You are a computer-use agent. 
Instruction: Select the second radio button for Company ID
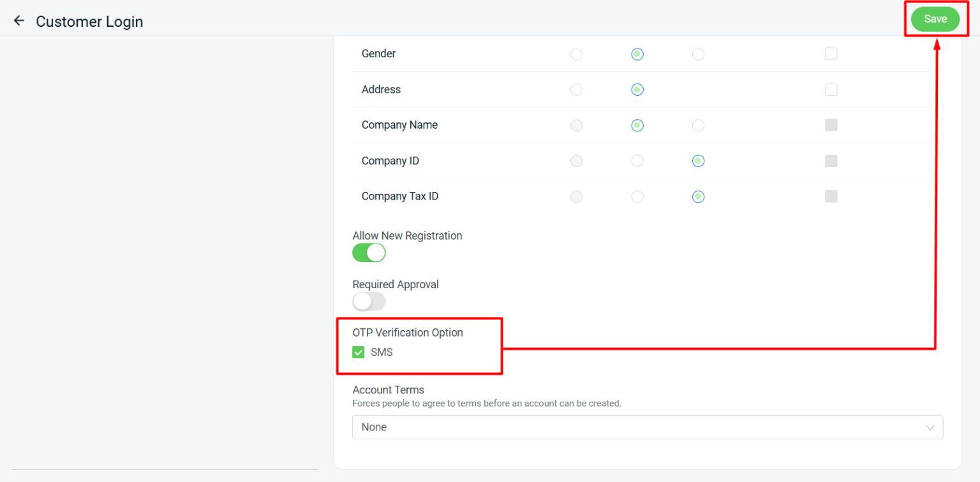tap(637, 161)
